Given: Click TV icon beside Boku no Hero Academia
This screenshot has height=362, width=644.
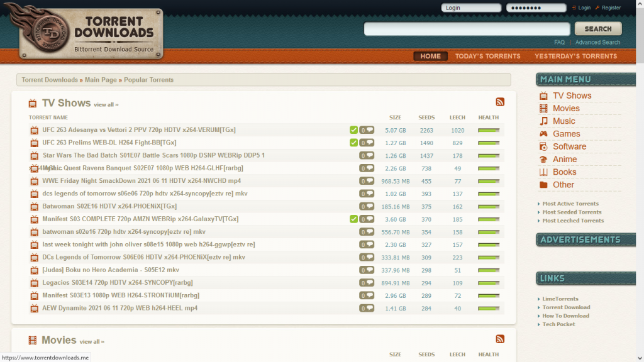Looking at the screenshot, I should 35,270.
